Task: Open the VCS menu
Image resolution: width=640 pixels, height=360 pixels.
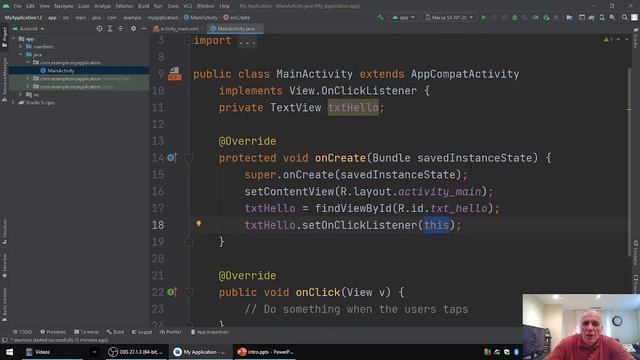Action: pyautogui.click(x=188, y=6)
